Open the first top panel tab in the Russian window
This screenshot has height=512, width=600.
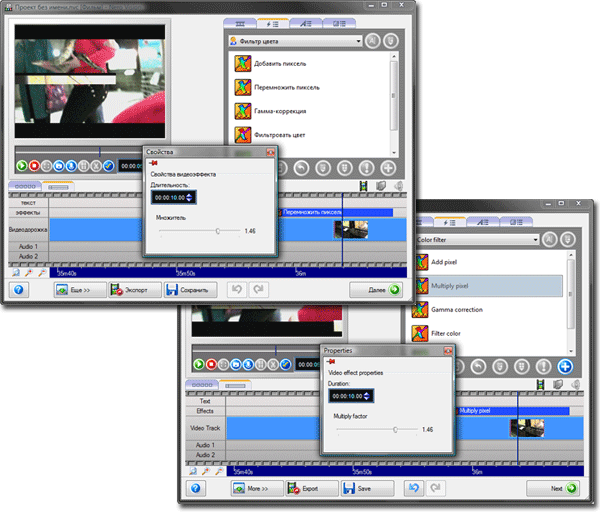click(x=240, y=24)
